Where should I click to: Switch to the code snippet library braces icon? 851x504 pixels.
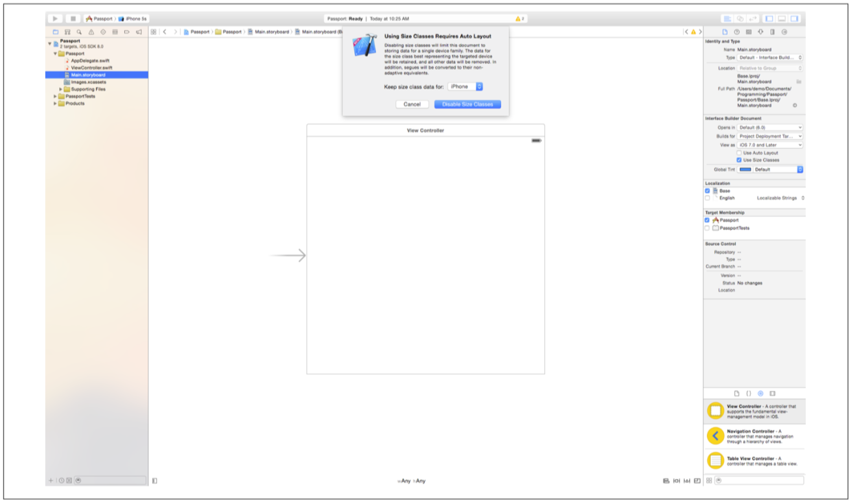[748, 394]
